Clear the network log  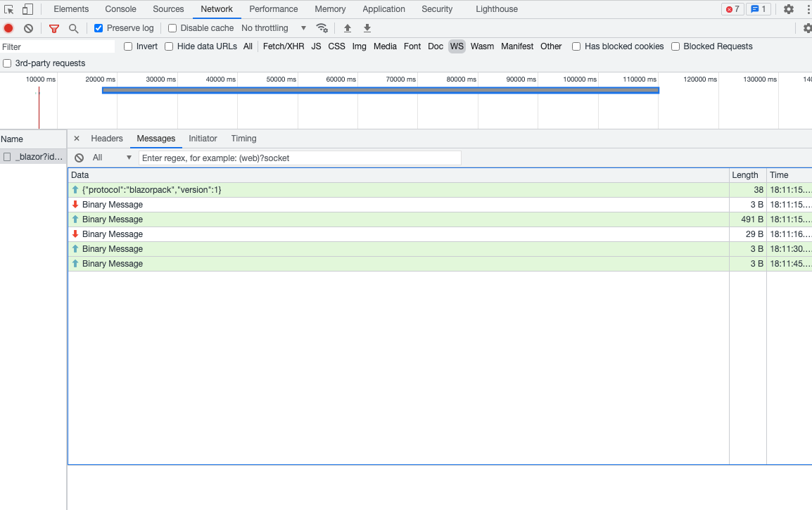coord(28,28)
